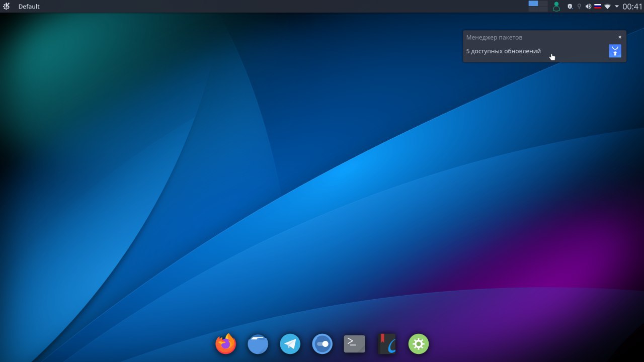This screenshot has height=362, width=644.
Task: Open the KDE application launcher
Action: click(x=6, y=6)
